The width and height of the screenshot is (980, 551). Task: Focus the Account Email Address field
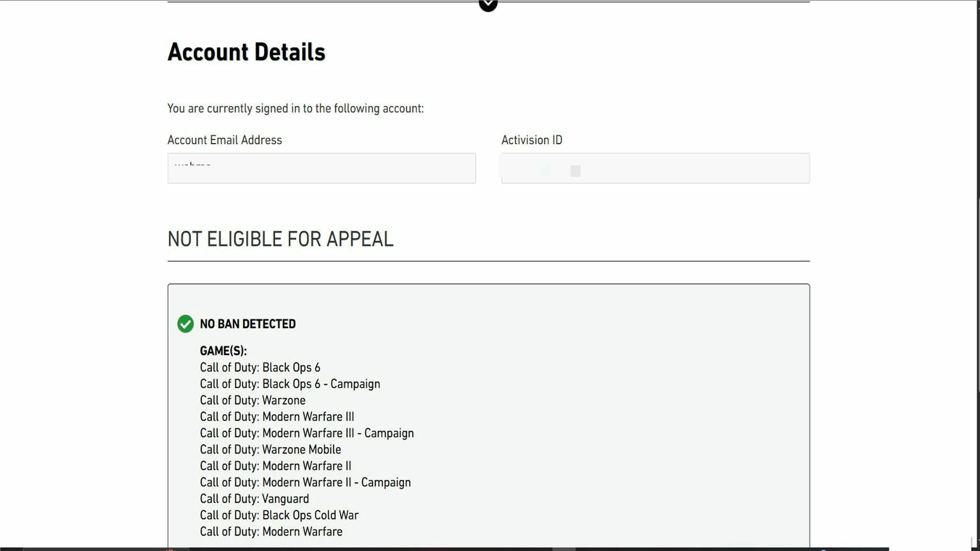point(322,168)
